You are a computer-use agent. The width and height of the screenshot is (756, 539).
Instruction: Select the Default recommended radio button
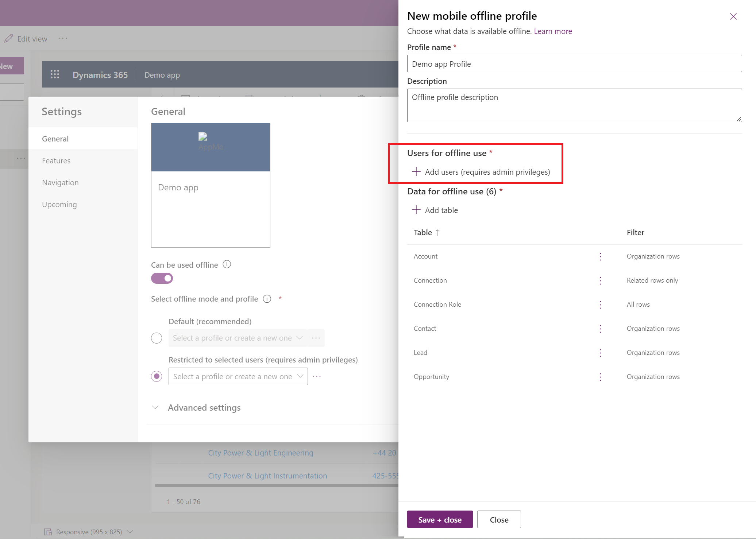[157, 338]
